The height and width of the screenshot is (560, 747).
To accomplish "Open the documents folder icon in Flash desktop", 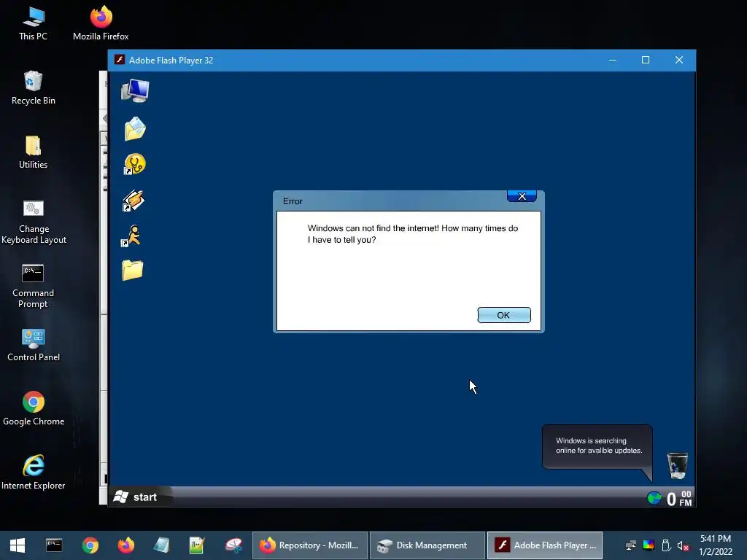I will (x=135, y=128).
